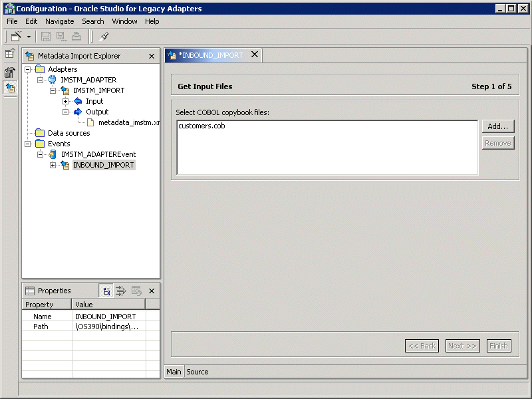This screenshot has width=532, height=399.
Task: Toggle Show Advanced Properties filter icon
Action: click(x=121, y=291)
